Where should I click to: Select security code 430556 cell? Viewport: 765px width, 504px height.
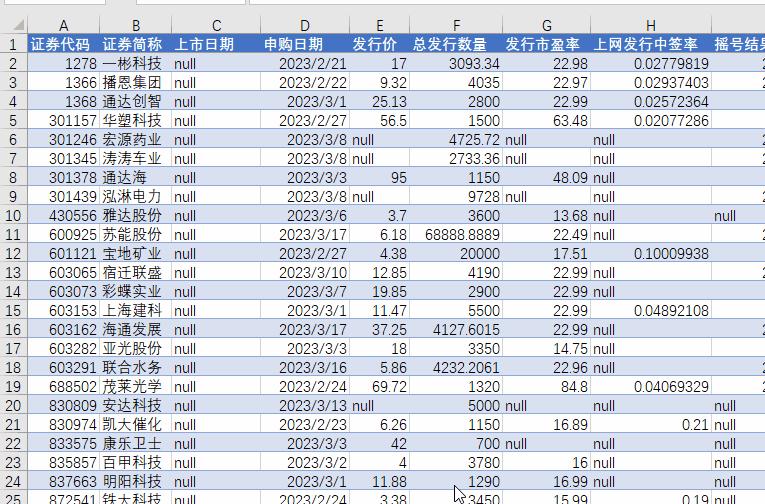click(x=63, y=216)
